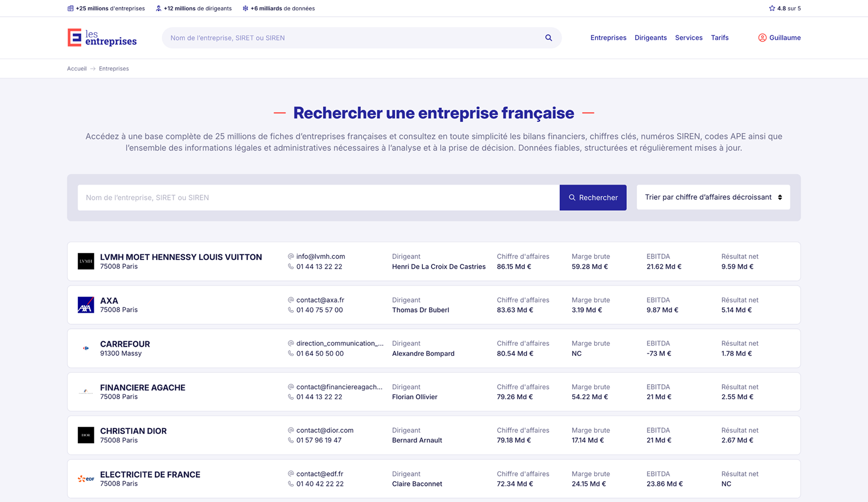868x502 pixels.
Task: Open the Dirigeants menu
Action: (651, 38)
